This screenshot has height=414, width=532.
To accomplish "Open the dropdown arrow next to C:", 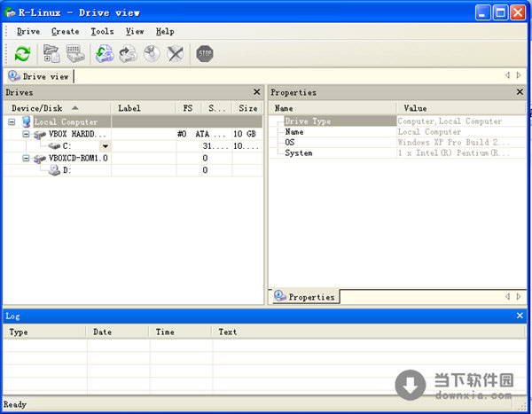I will pos(106,146).
